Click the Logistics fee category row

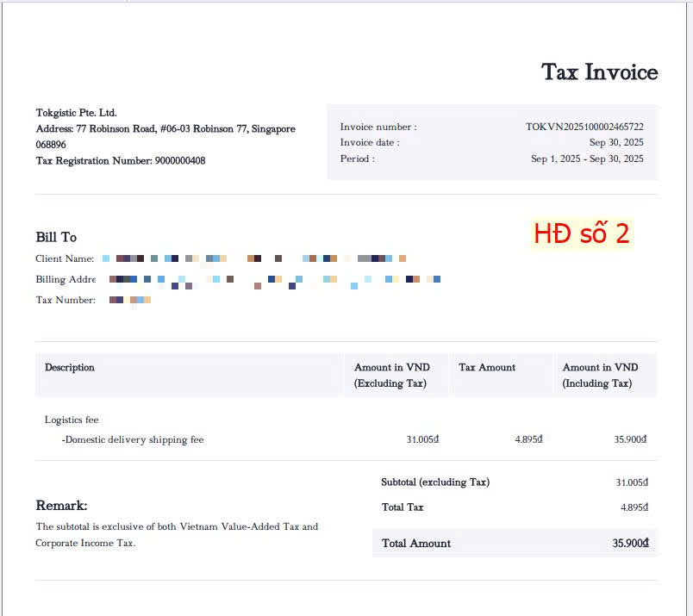(72, 420)
